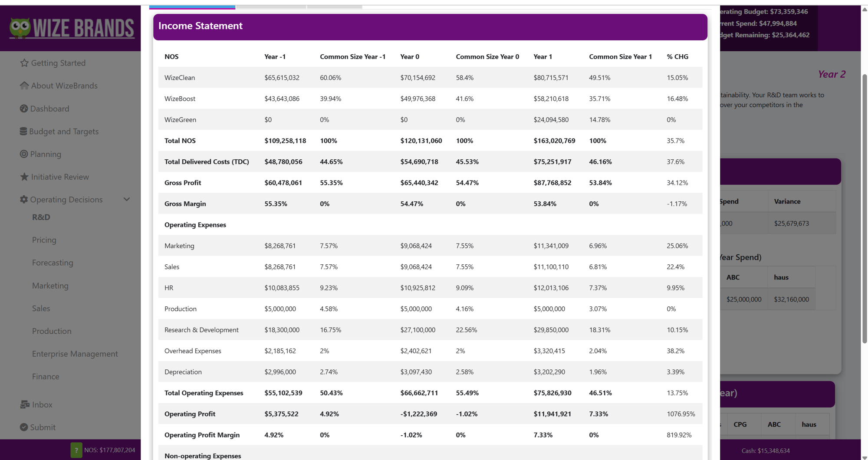Image resolution: width=868 pixels, height=460 pixels.
Task: Open Finance in the sidebar
Action: tap(46, 376)
